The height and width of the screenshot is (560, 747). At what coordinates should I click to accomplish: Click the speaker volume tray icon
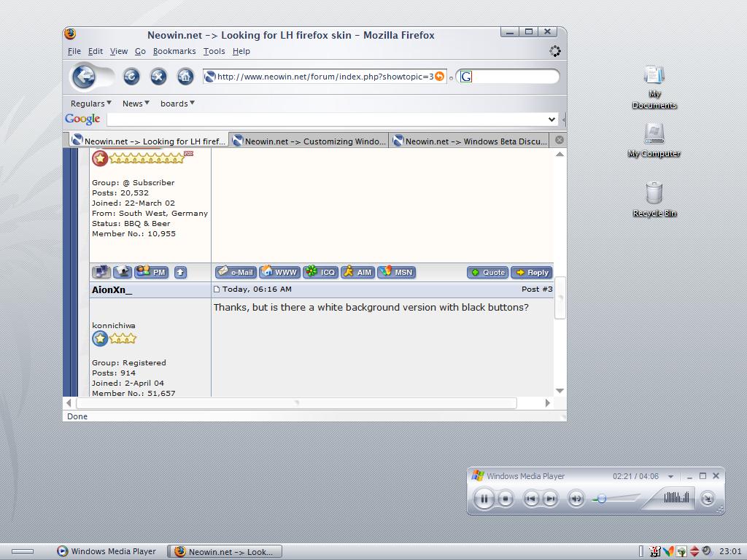pos(707,551)
